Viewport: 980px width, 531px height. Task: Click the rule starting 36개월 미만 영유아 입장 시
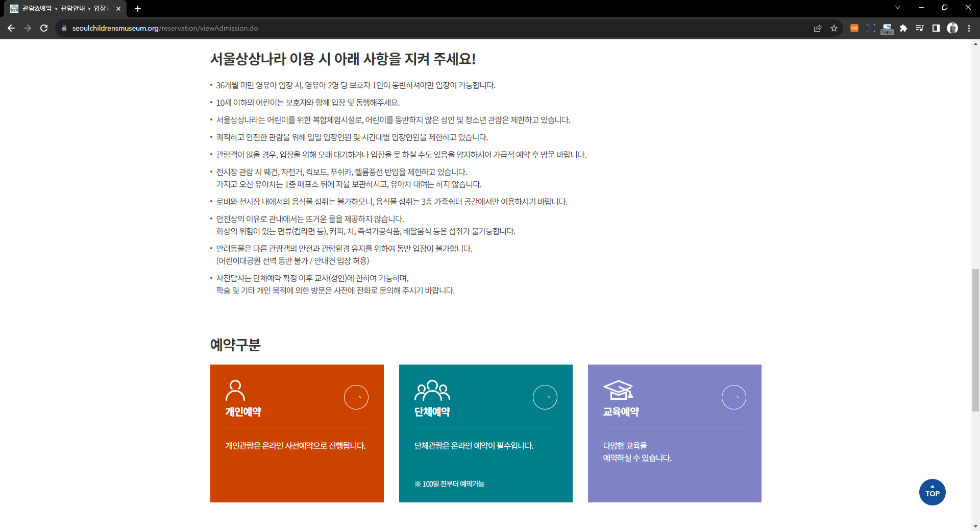[x=356, y=85]
